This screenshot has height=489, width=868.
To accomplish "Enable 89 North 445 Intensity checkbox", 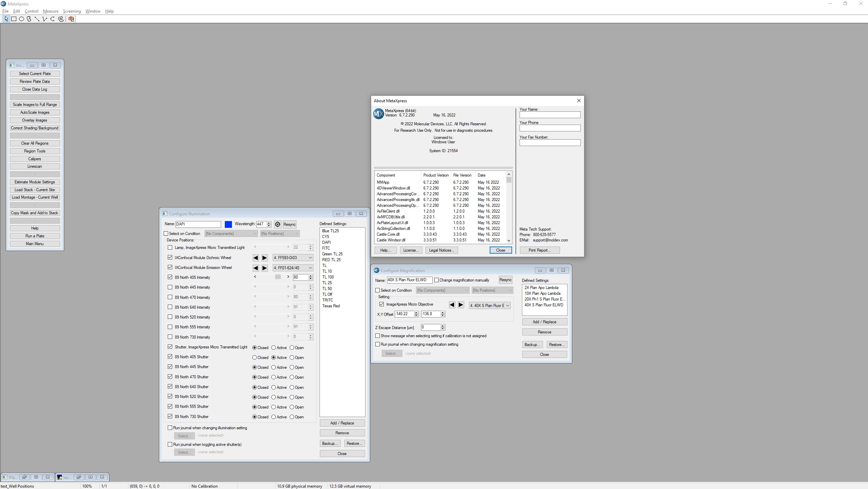I will [x=170, y=287].
